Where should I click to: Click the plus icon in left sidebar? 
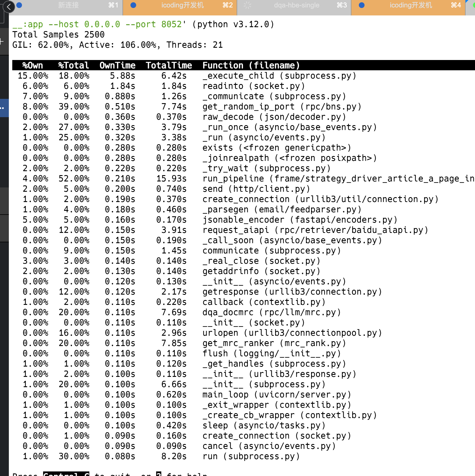pos(2,42)
